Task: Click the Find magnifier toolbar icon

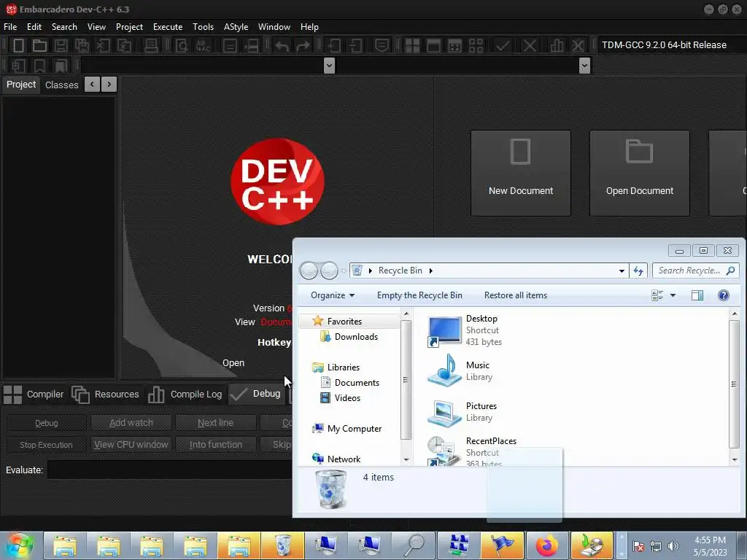Action: (182, 46)
